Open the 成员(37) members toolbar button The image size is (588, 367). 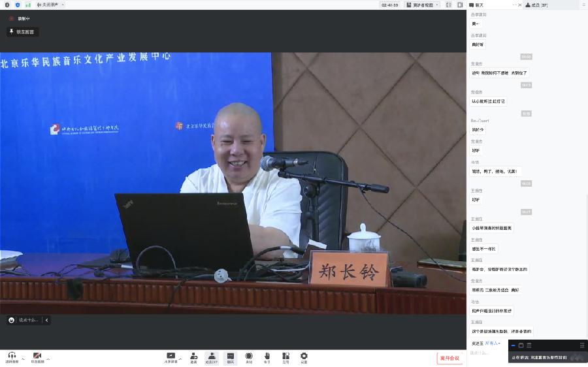click(x=212, y=358)
